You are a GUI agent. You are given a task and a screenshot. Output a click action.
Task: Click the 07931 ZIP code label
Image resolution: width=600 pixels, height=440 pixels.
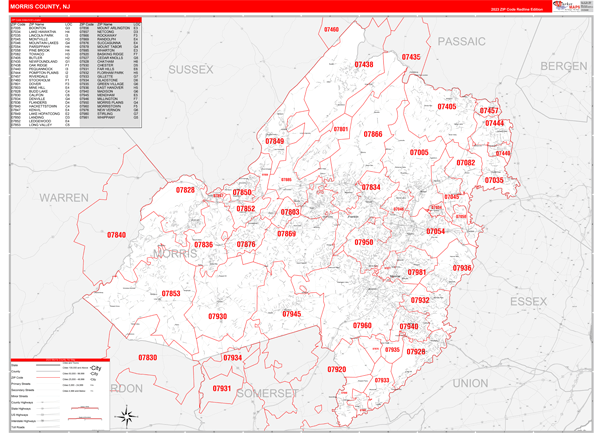(222, 388)
